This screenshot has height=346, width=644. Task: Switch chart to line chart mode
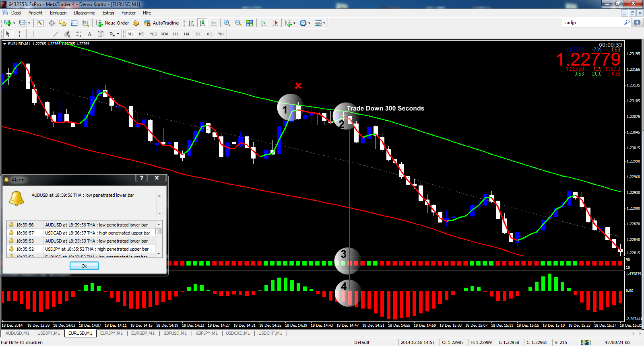[214, 23]
